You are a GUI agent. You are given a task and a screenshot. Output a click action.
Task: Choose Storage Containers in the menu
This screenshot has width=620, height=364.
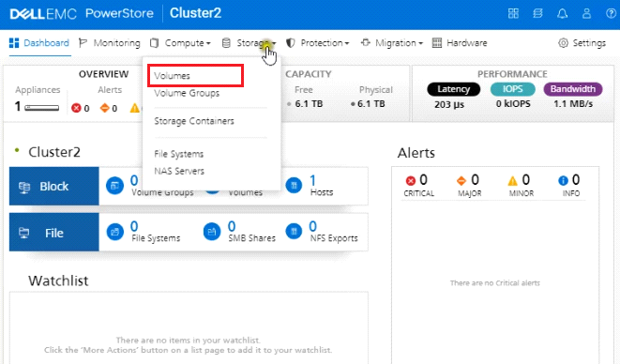[x=194, y=121]
